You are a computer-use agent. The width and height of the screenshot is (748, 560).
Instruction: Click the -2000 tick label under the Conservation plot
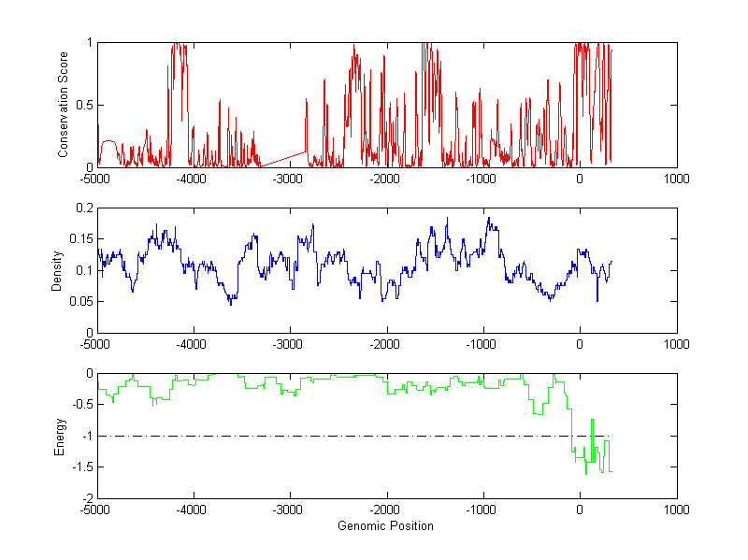click(385, 179)
